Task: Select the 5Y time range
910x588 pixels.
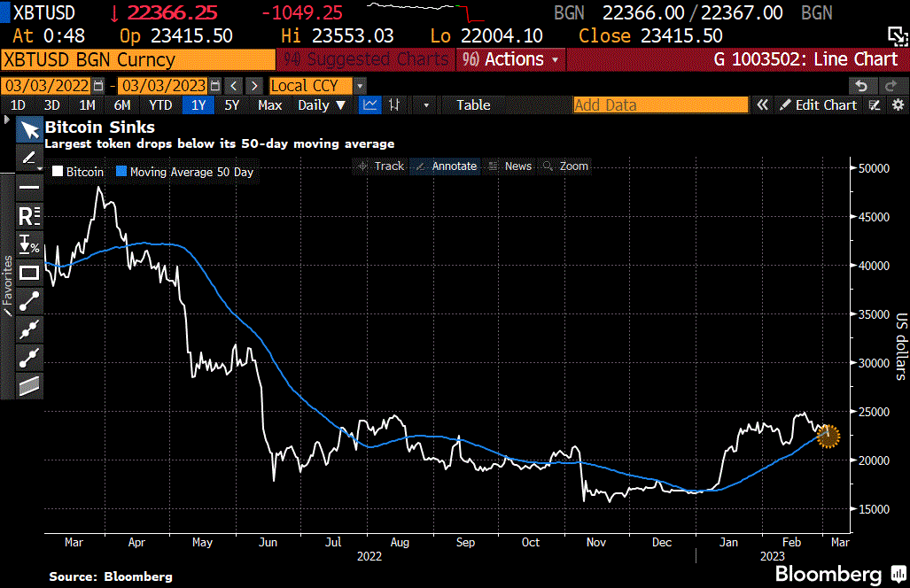Action: [232, 105]
